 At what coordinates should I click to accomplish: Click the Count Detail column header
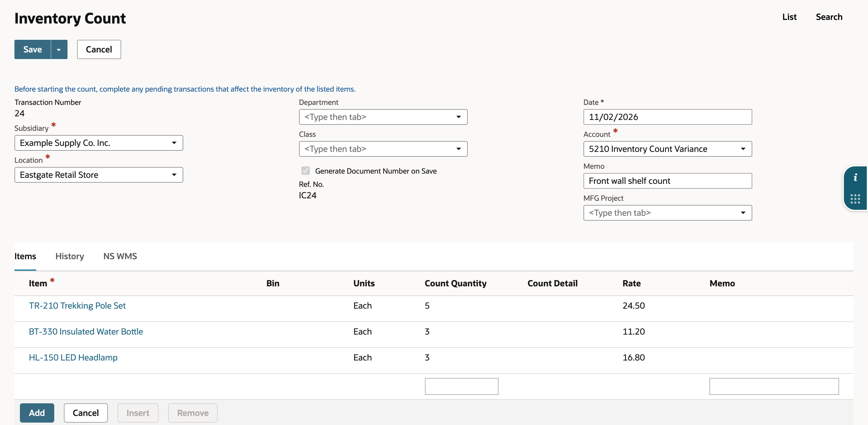552,283
